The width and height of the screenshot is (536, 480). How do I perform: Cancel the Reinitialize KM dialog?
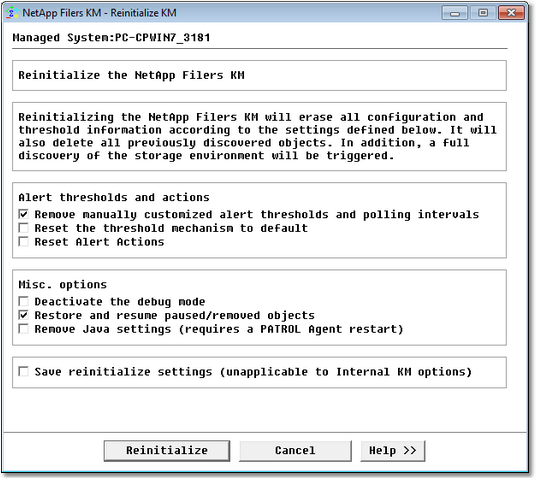tap(295, 451)
